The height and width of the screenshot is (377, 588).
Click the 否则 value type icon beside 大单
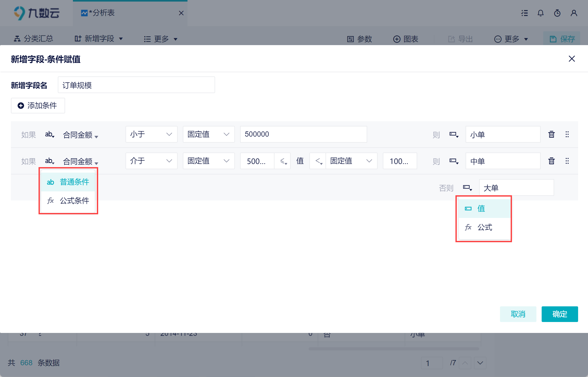[x=467, y=188]
